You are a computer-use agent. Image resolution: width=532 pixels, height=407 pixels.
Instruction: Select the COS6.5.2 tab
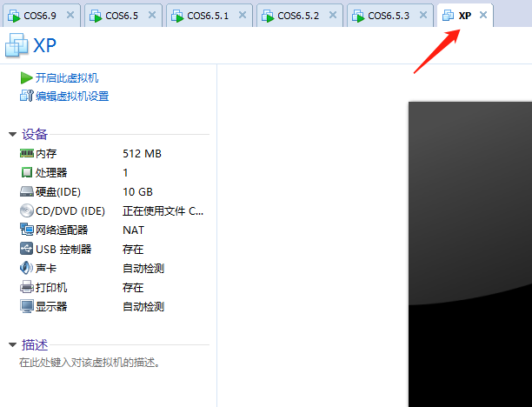click(298, 16)
